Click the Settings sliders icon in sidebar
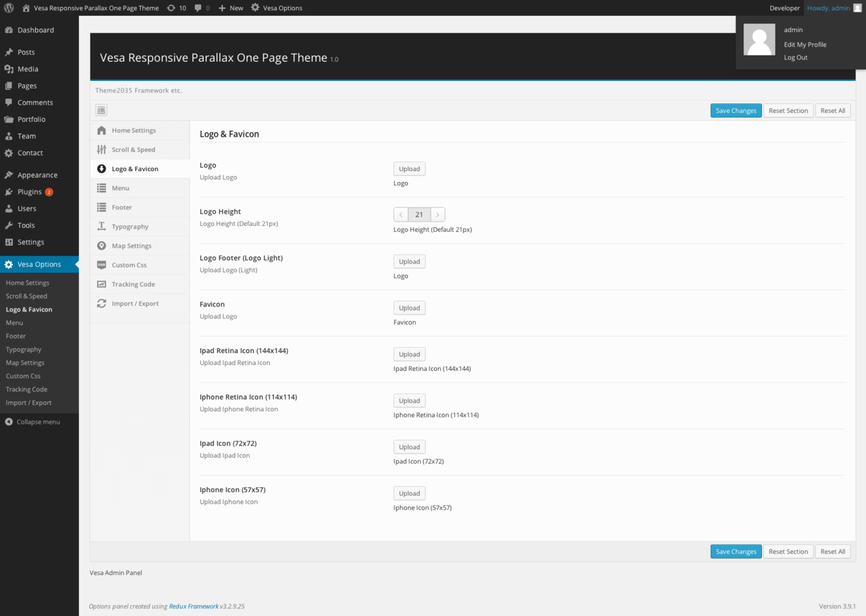This screenshot has height=616, width=866. 9,242
